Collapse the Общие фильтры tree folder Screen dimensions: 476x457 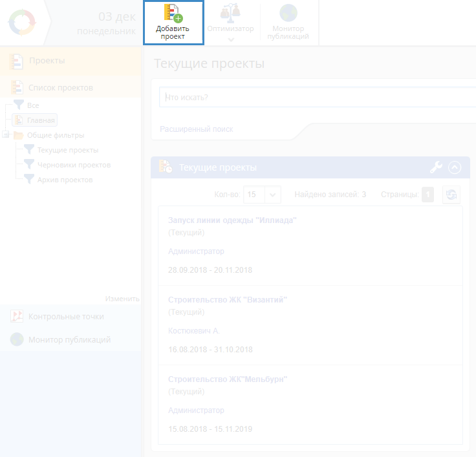tap(6, 135)
